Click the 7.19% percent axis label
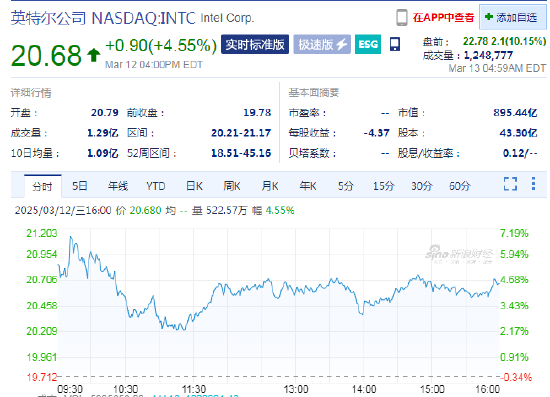 514,233
